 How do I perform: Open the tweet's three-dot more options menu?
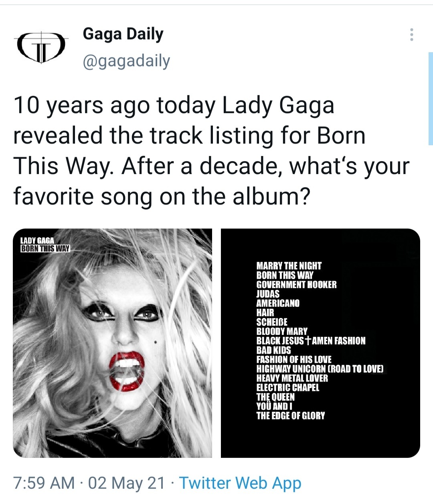(411, 35)
